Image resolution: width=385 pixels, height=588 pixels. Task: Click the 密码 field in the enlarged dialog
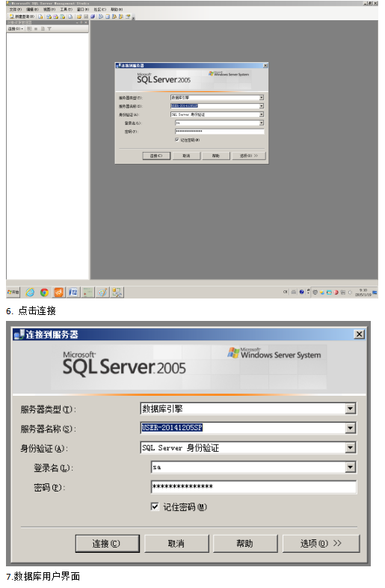tap(253, 487)
